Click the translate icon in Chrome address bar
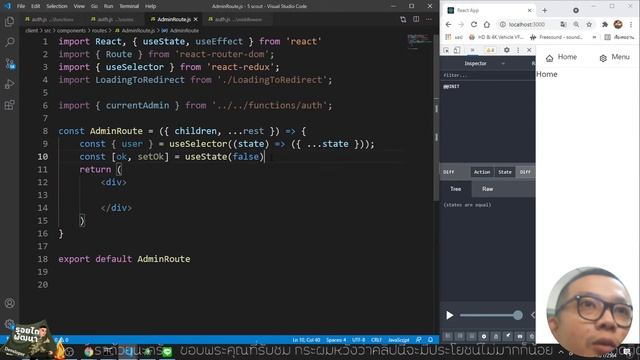This screenshot has height=360, width=640. tap(563, 24)
